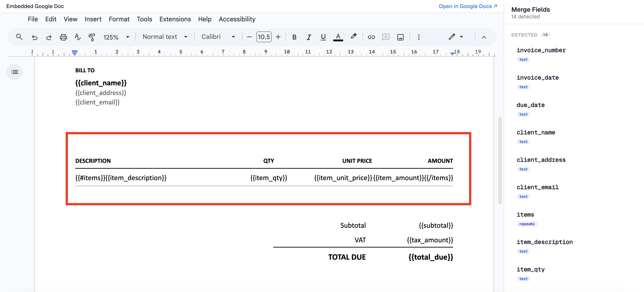
Task: Show the document outline
Action: tap(14, 72)
